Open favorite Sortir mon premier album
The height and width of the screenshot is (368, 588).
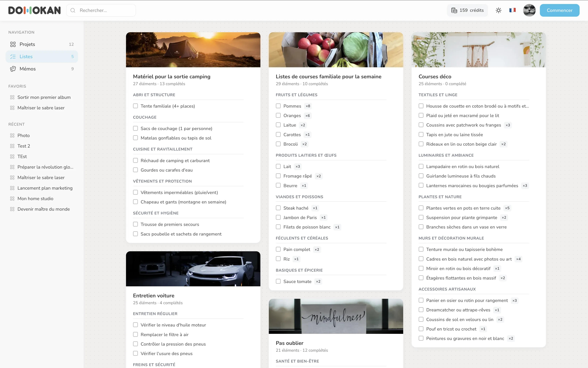click(x=42, y=97)
